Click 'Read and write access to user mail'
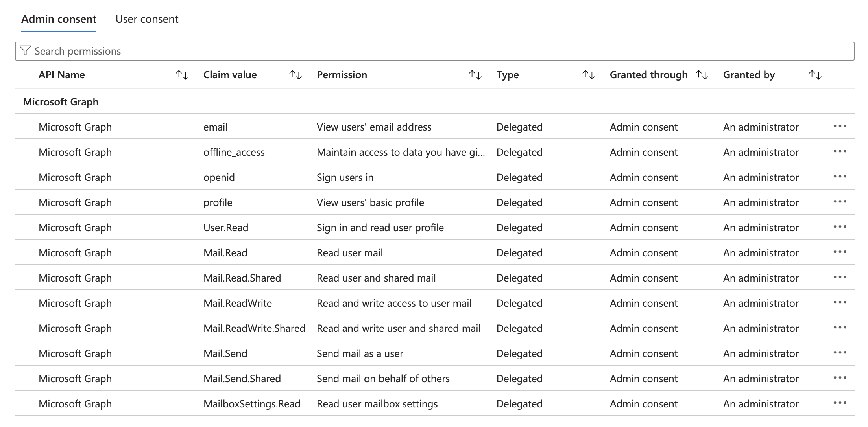Image resolution: width=868 pixels, height=427 pixels. pyautogui.click(x=394, y=303)
